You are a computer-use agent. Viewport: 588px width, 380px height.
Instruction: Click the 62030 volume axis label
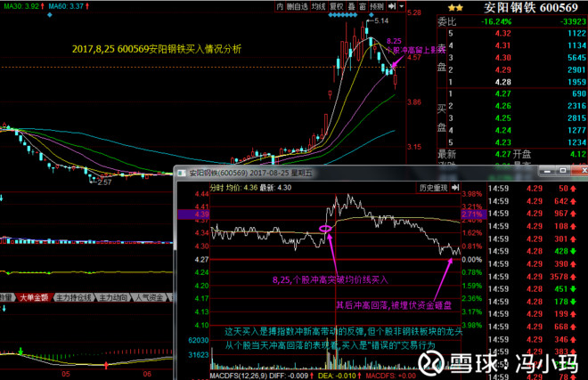point(199,340)
